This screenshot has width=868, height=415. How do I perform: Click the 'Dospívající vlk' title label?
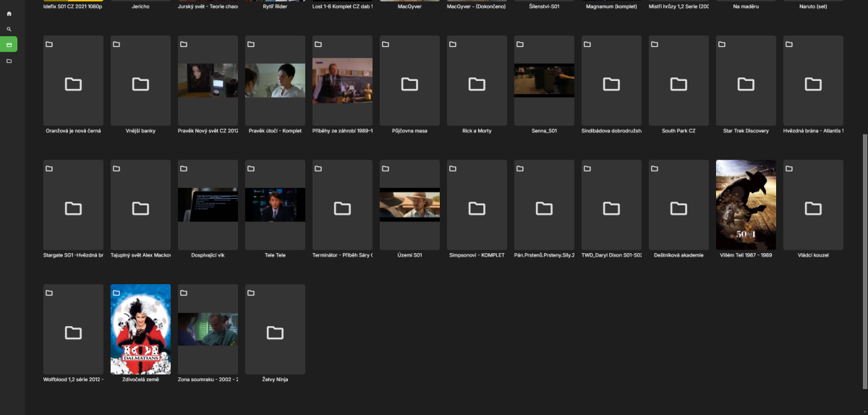point(208,255)
